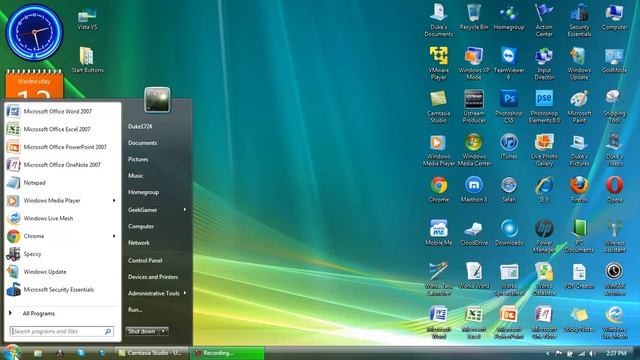Screen dimensions: 640x360
Task: Open Computer link in Start menu
Action: click(x=141, y=226)
